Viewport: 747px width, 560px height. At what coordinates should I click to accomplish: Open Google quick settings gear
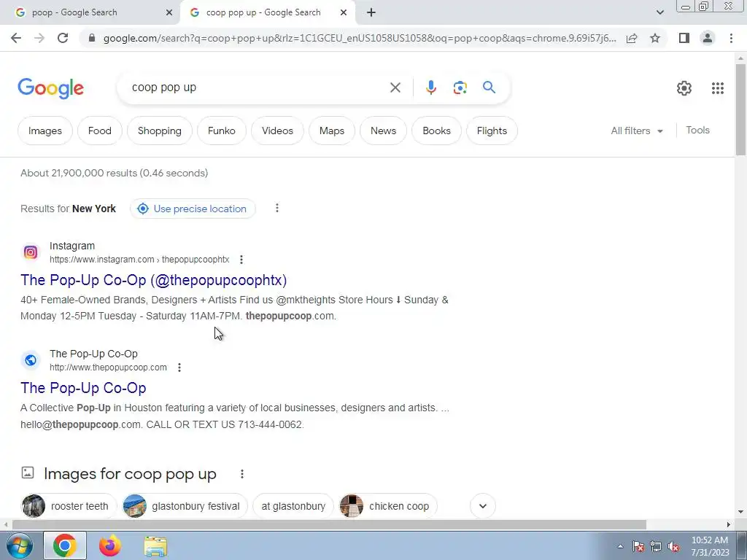[684, 88]
